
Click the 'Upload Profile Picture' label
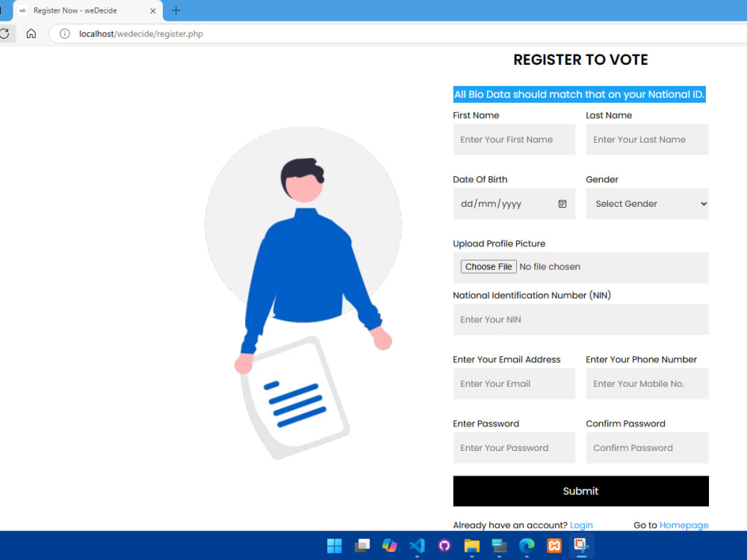[x=499, y=244]
